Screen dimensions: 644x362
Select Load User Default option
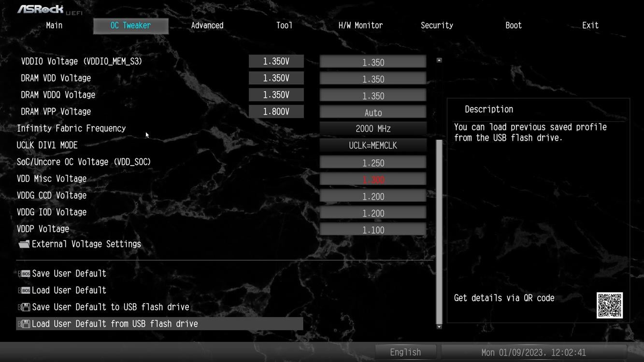pyautogui.click(x=69, y=290)
